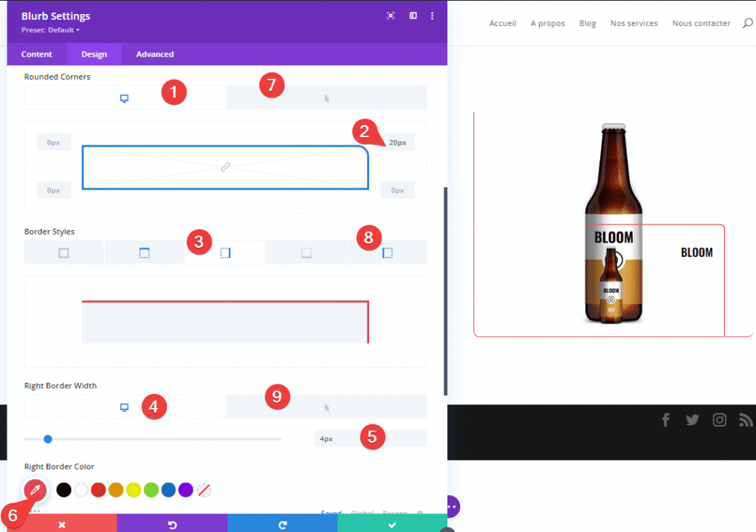Image resolution: width=756 pixels, height=532 pixels.
Task: Select the left border style icon
Action: (387, 252)
